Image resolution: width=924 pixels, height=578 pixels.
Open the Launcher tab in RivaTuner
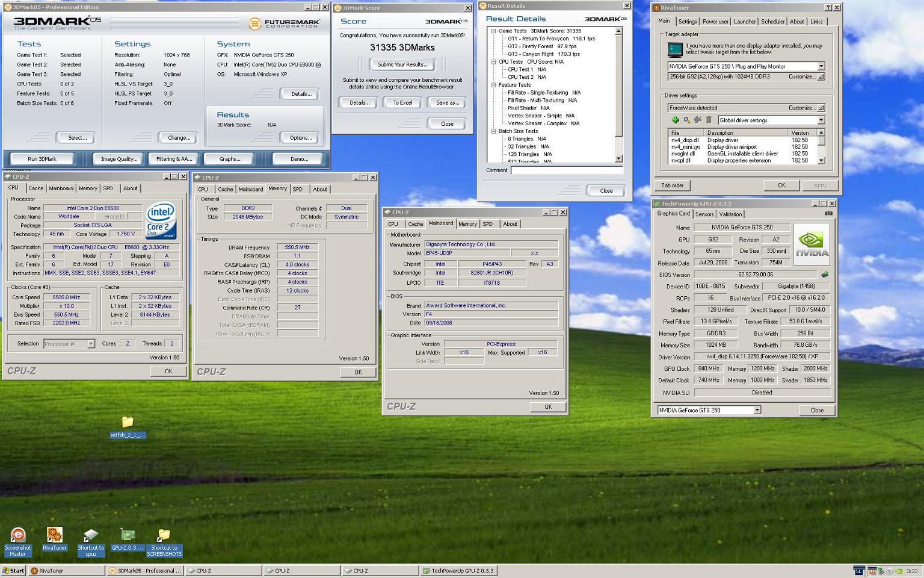pyautogui.click(x=744, y=22)
